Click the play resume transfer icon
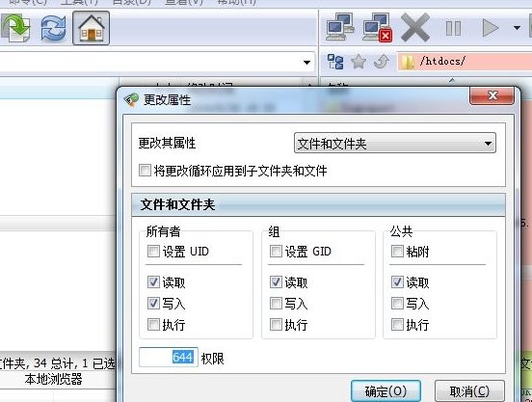This screenshot has height=402, width=532. click(x=491, y=28)
